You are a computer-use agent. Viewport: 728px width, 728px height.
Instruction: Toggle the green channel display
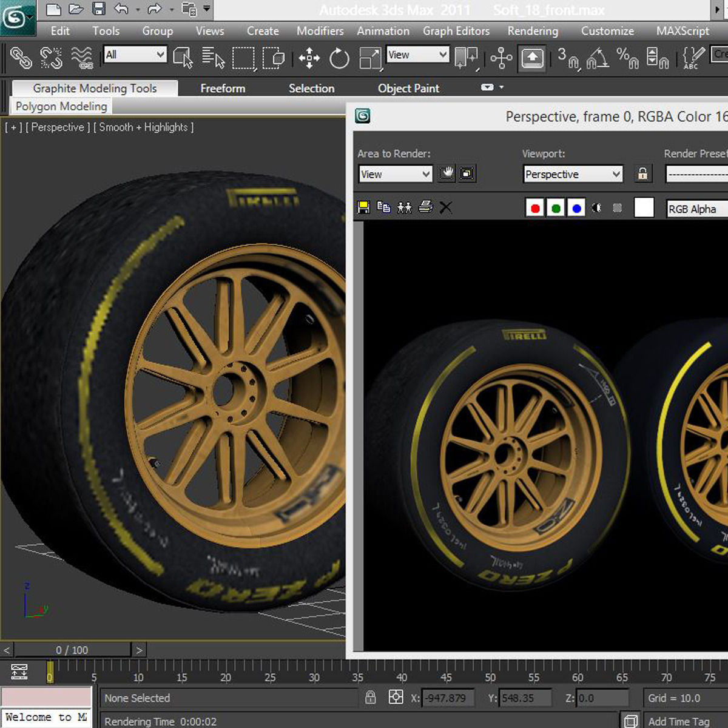[x=556, y=208]
